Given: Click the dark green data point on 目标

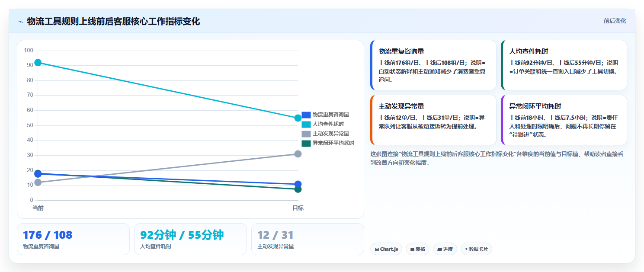Looking at the screenshot, I should click(298, 189).
